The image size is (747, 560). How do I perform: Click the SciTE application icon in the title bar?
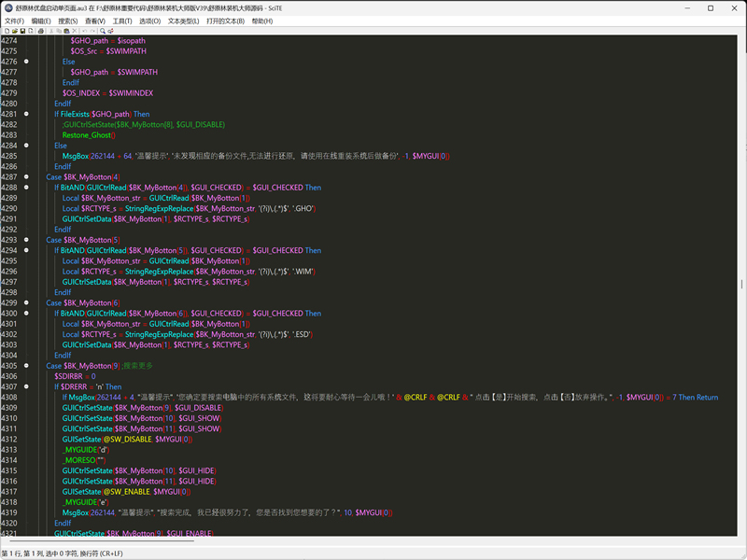pos(8,8)
